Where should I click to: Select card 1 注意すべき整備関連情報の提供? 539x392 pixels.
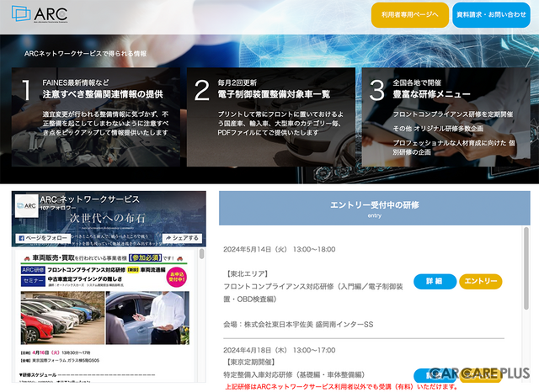pyautogui.click(x=96, y=117)
